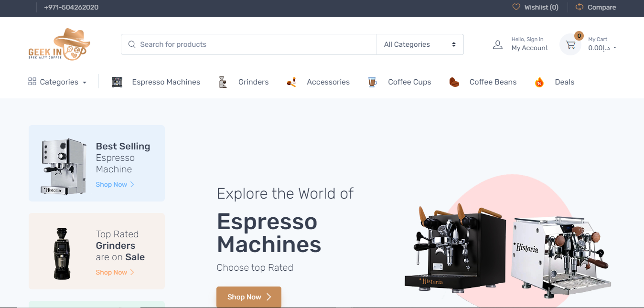The image size is (644, 308).
Task: Click the Espresso Machines menu icon
Action: click(x=117, y=82)
